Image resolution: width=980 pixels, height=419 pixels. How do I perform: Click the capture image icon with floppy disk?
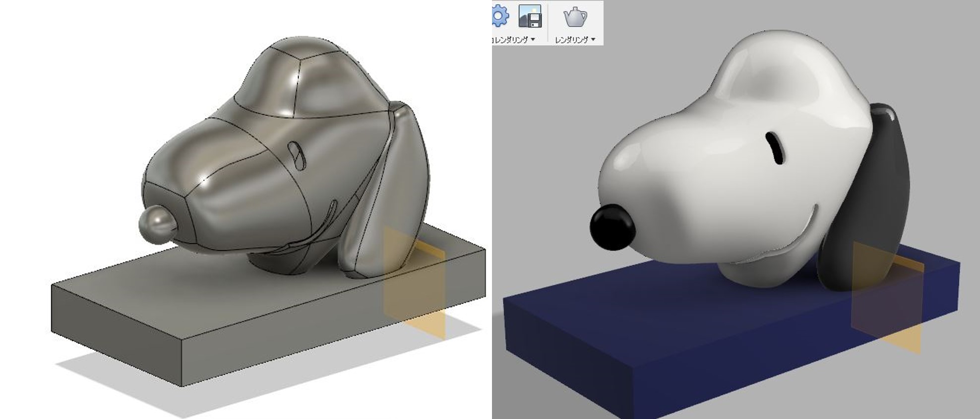[530, 16]
